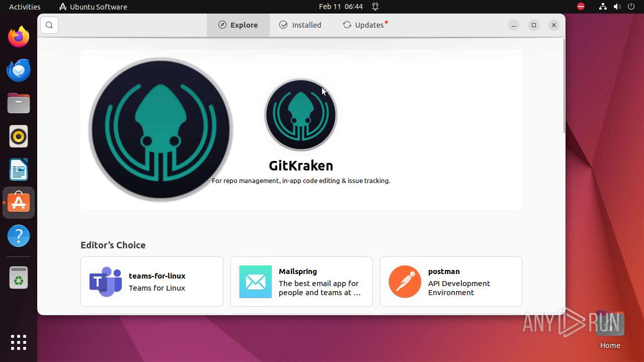The image size is (644, 362).
Task: Click the GitKraken description text
Action: pyautogui.click(x=301, y=180)
